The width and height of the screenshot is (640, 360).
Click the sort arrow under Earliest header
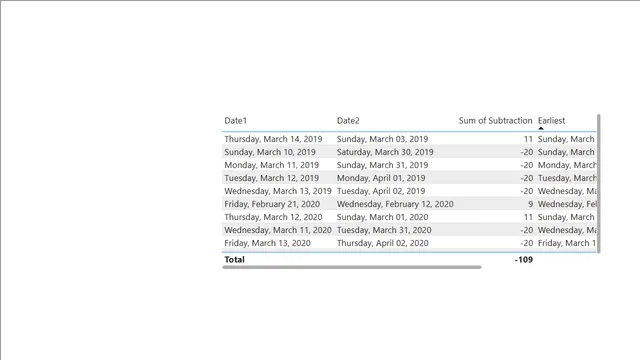click(x=541, y=128)
